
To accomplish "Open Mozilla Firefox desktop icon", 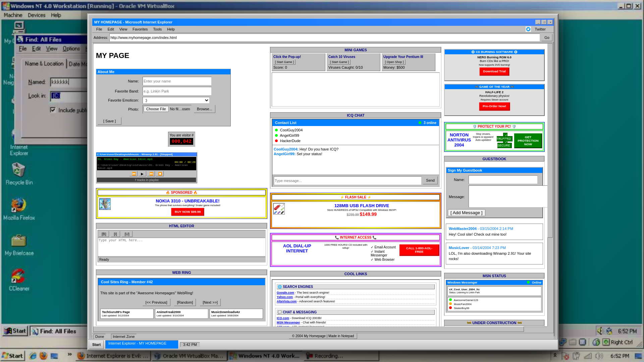I will pos(19,209).
